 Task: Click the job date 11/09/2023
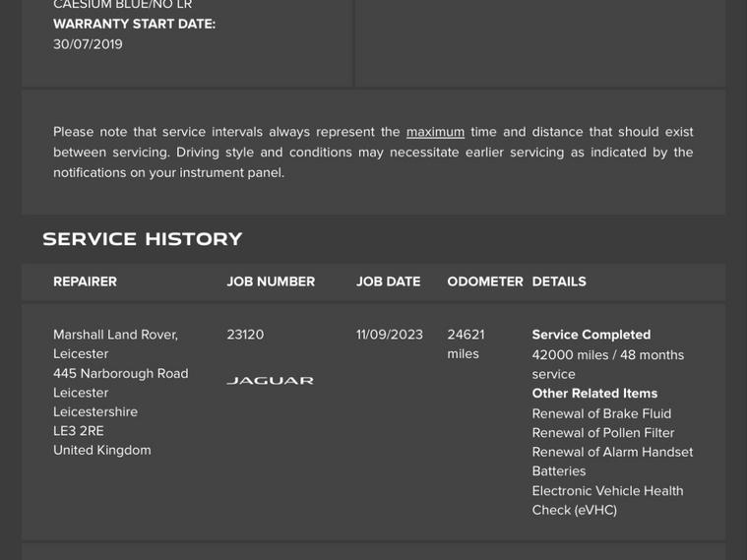coord(389,335)
